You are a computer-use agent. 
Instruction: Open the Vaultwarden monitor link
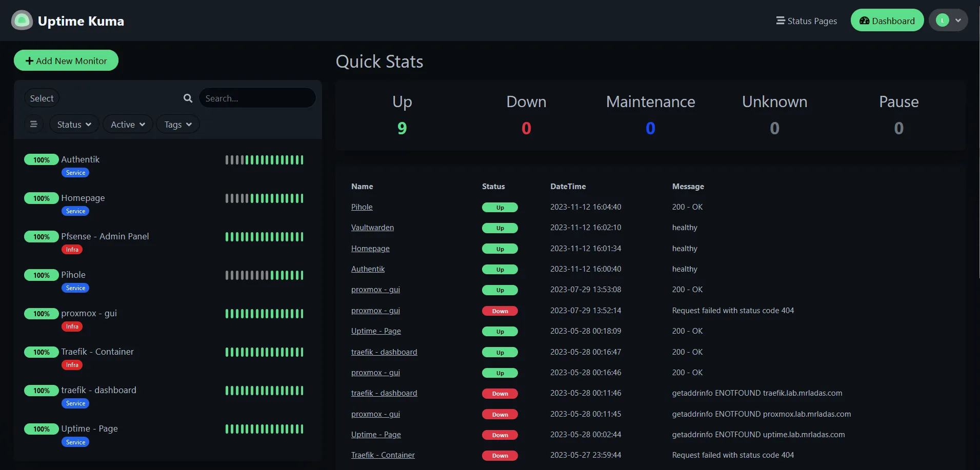[372, 228]
